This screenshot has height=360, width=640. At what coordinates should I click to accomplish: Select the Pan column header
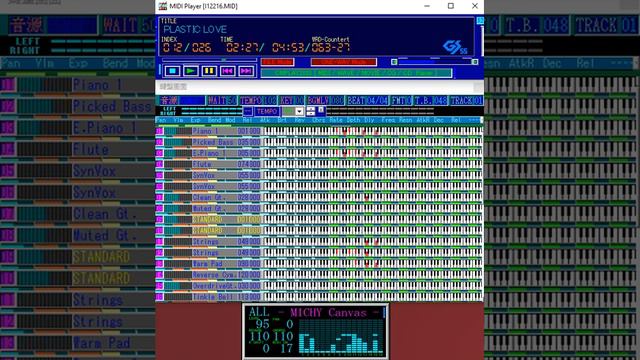click(x=161, y=120)
